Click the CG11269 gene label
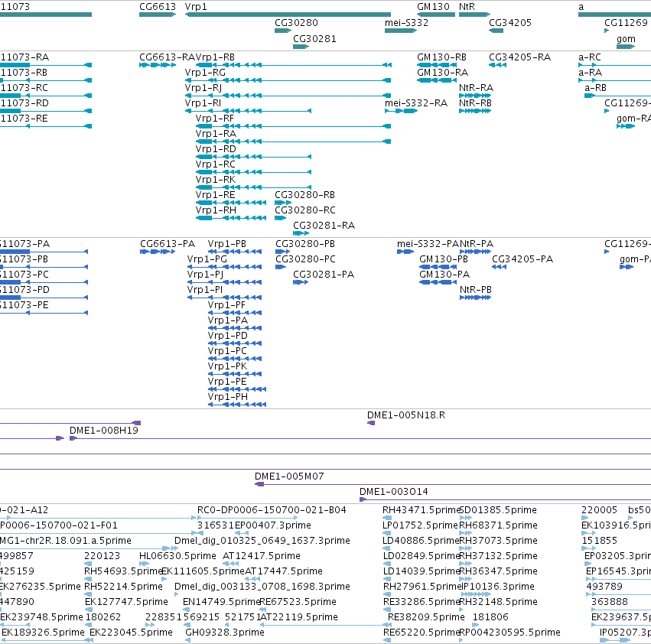Image resolution: width=651 pixels, height=644 pixels. [x=626, y=23]
